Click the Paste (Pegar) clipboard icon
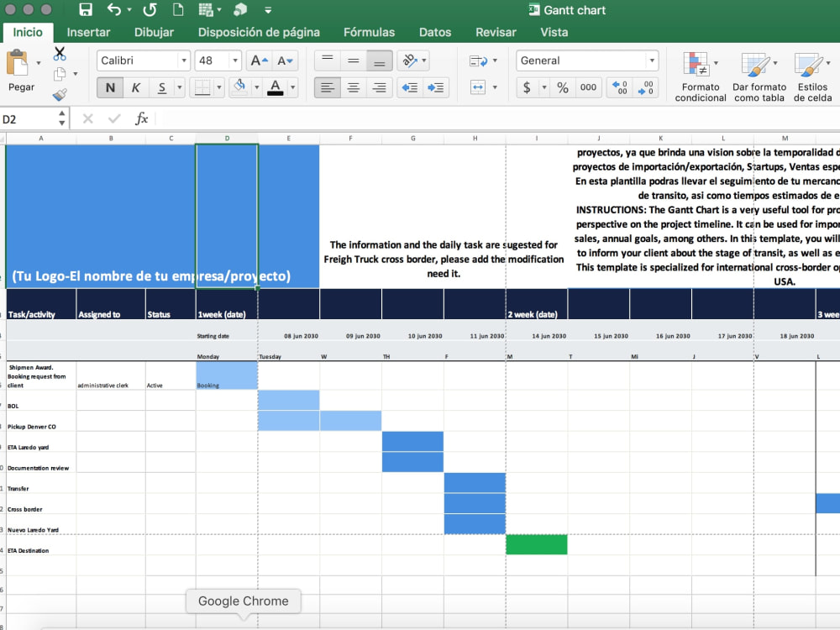 [x=18, y=63]
